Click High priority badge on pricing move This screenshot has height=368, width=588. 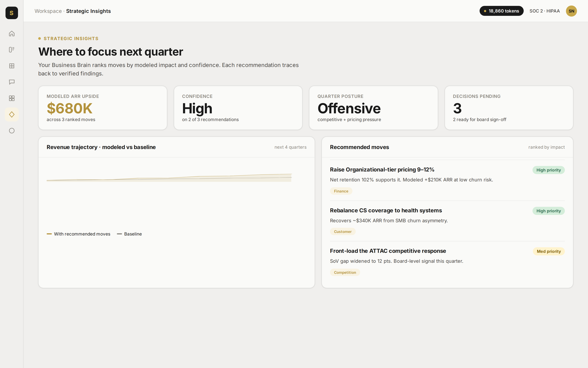tap(548, 170)
